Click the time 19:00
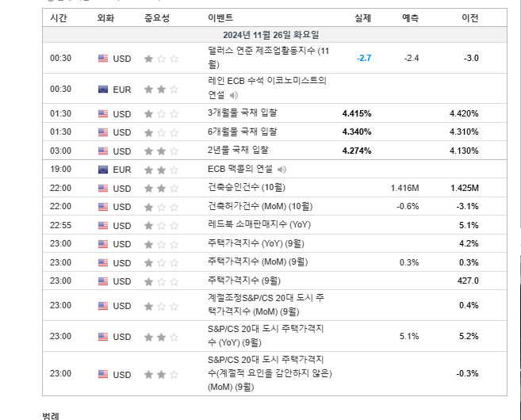The height and width of the screenshot is (420, 521). (60, 169)
